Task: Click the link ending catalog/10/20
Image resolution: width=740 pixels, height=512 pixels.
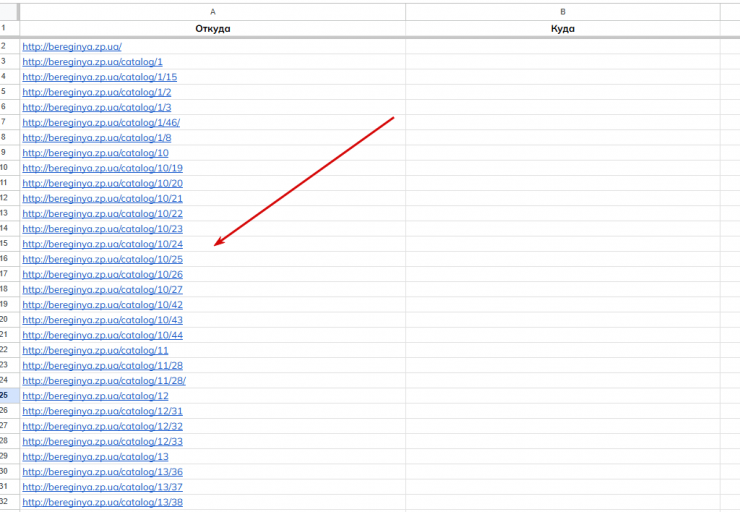Action: pos(102,183)
